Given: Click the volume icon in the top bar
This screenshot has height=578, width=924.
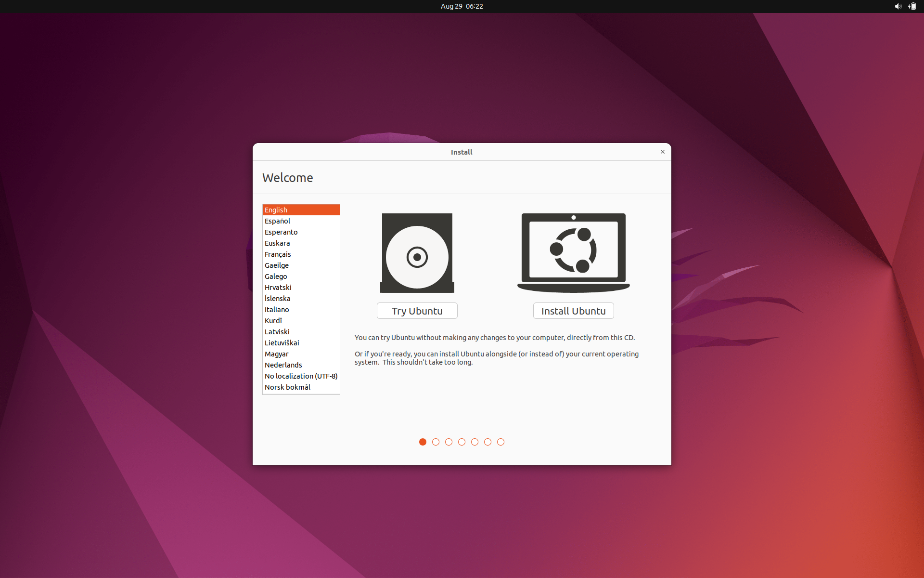Looking at the screenshot, I should point(898,6).
